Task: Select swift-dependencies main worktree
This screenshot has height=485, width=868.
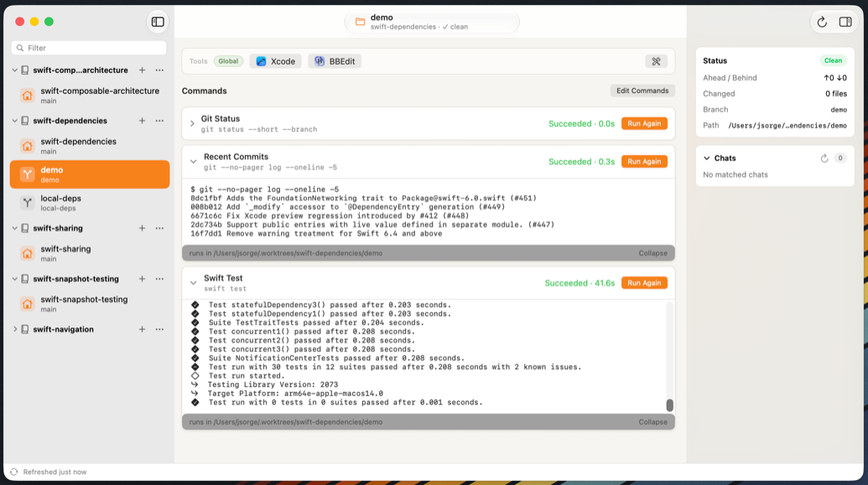Action: point(90,146)
